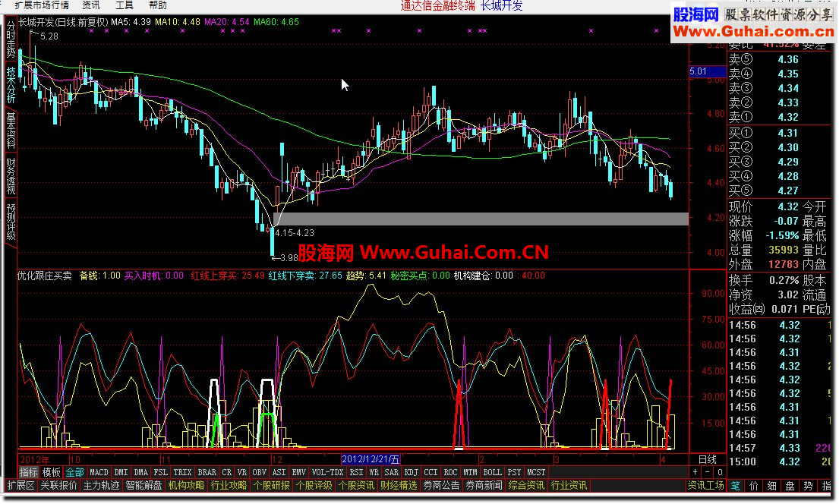Apply the ASI indicator

tap(279, 472)
